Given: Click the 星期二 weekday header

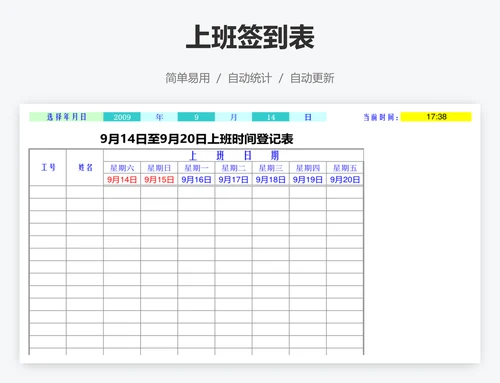Looking at the screenshot, I should coord(233,168).
